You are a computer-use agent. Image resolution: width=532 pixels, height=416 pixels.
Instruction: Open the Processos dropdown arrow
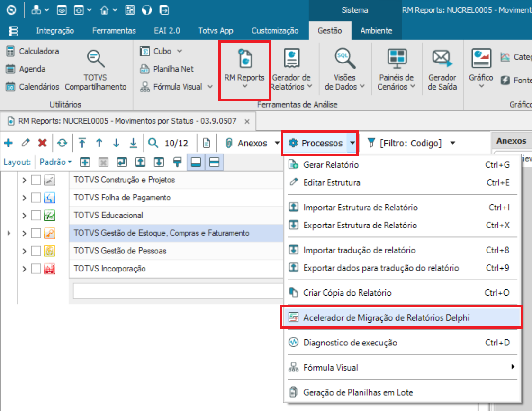pyautogui.click(x=352, y=143)
